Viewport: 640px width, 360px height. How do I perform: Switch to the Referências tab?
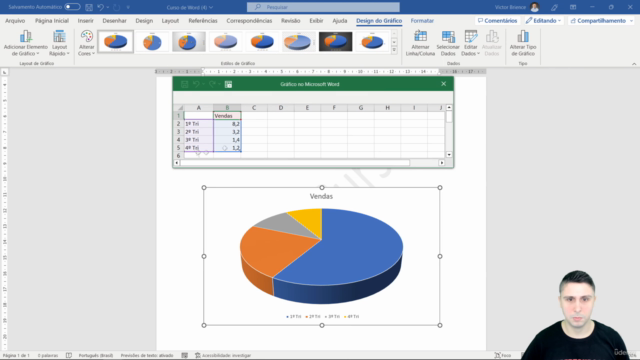[203, 21]
